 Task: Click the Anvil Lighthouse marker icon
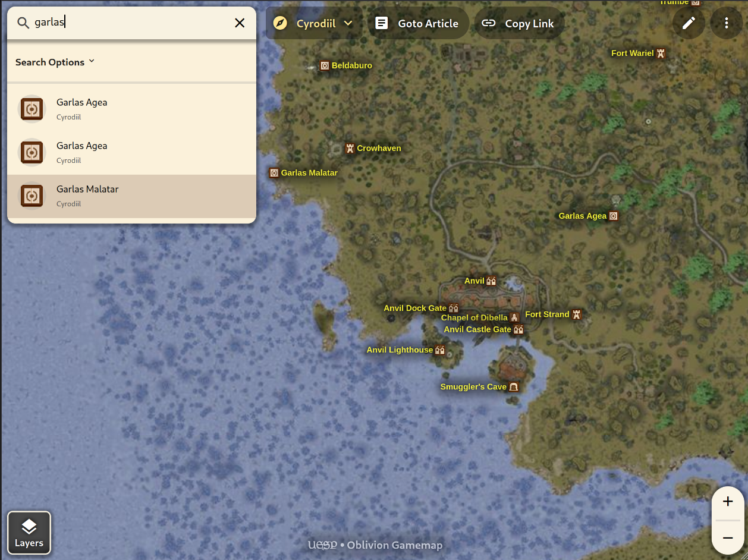(x=440, y=350)
